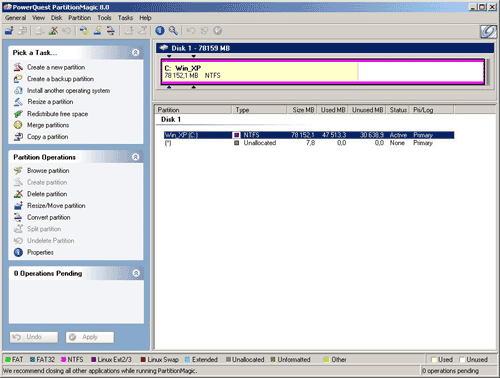This screenshot has width=500, height=378.
Task: Click the Apply button at bottom left
Action: pos(90,337)
